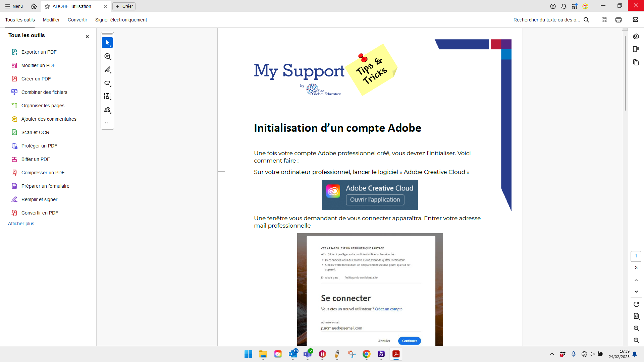
Task: Click the search magnifier icon
Action: pos(586,20)
